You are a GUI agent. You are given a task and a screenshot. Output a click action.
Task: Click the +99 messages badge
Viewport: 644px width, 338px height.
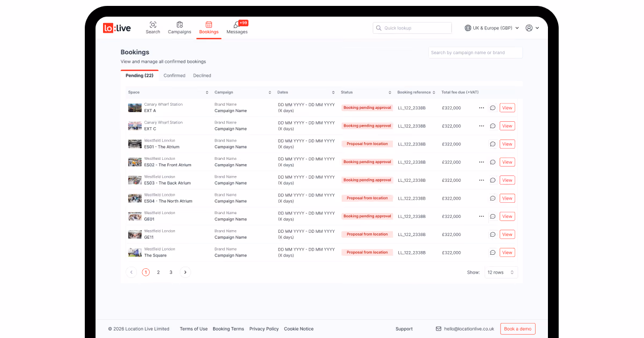243,23
